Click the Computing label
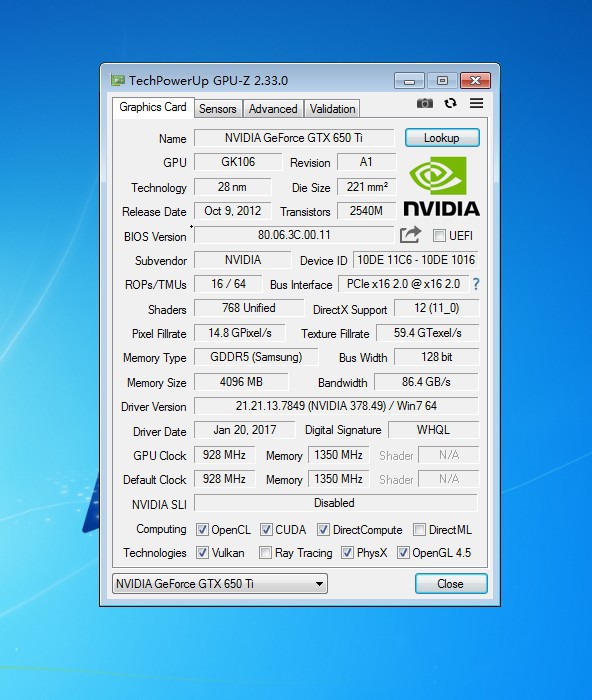Screen dimensions: 592x700 click(161, 529)
